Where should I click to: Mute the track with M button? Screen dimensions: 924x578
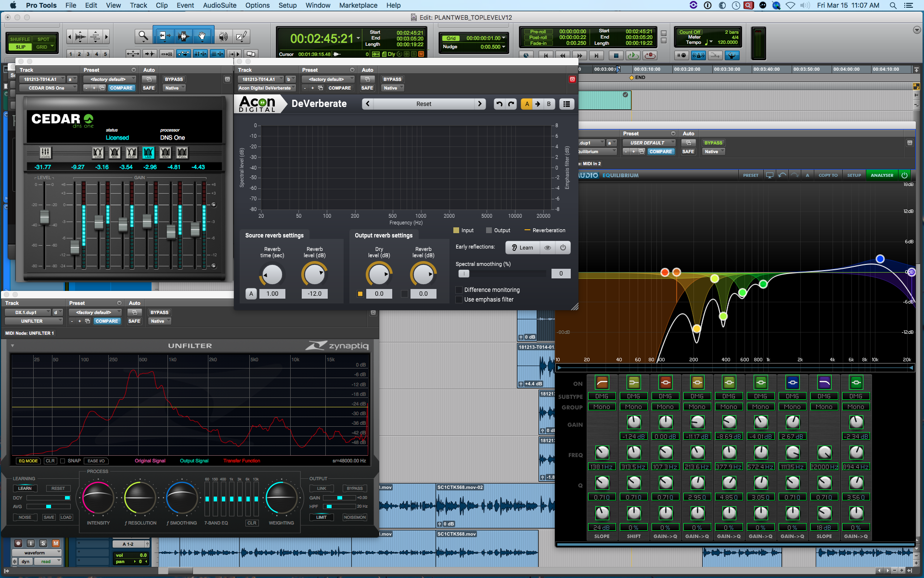(56, 543)
